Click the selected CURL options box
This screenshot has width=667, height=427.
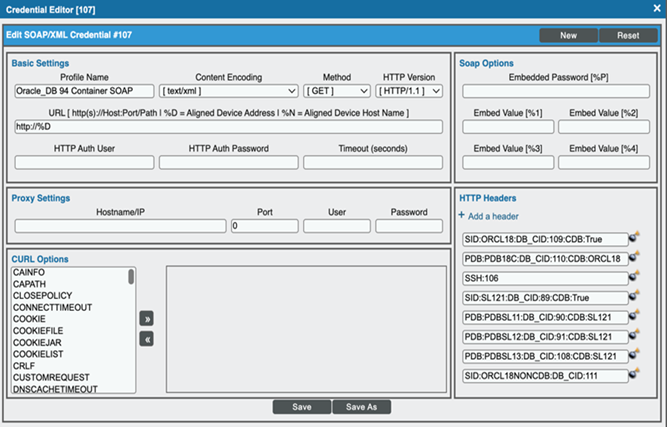(x=306, y=329)
